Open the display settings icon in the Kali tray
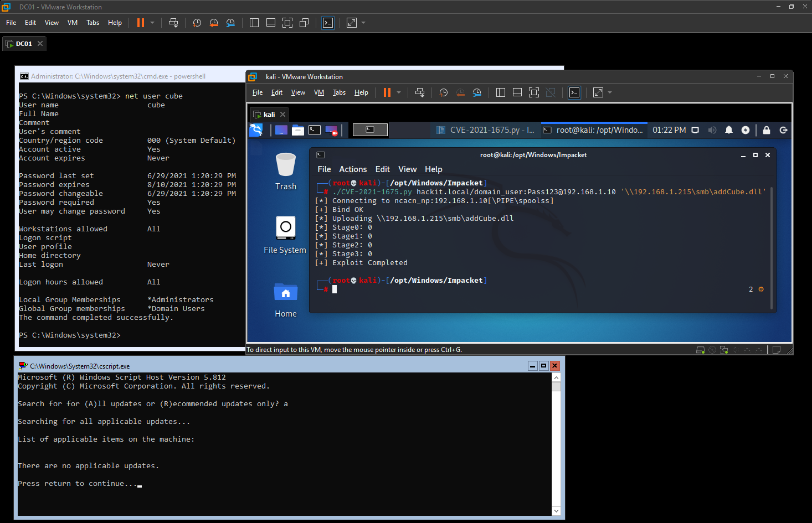Screen dimensions: 812x523 [x=695, y=130]
